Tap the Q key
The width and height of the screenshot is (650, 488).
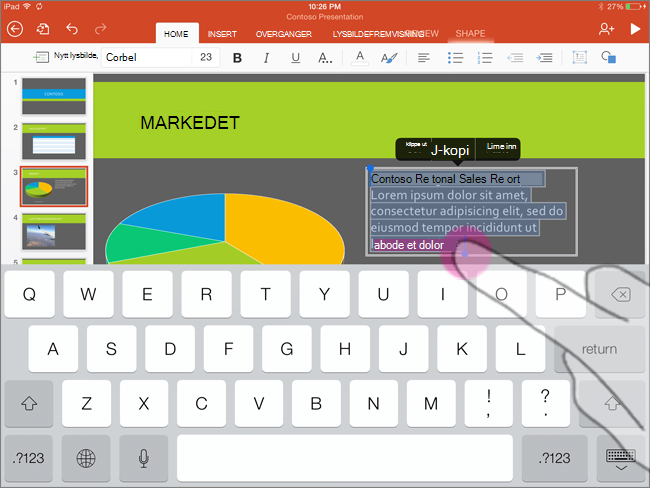pos(29,294)
